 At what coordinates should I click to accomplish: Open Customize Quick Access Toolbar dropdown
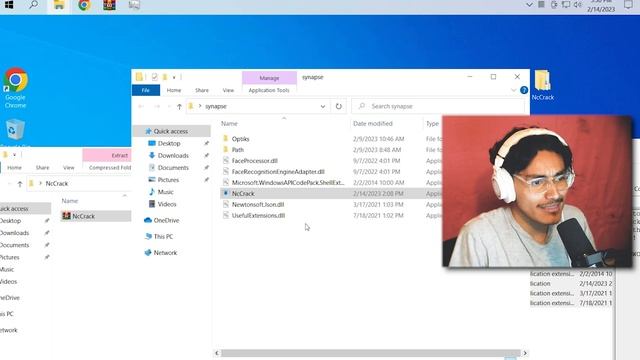pyautogui.click(x=174, y=77)
